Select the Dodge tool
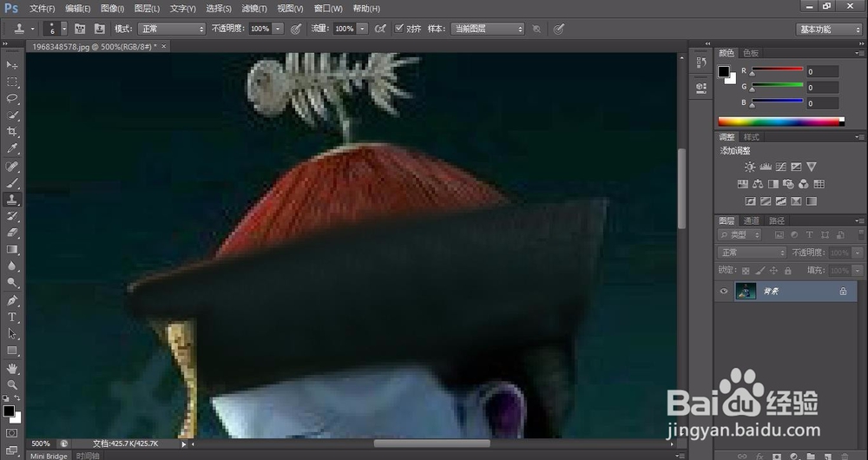 pos(11,283)
